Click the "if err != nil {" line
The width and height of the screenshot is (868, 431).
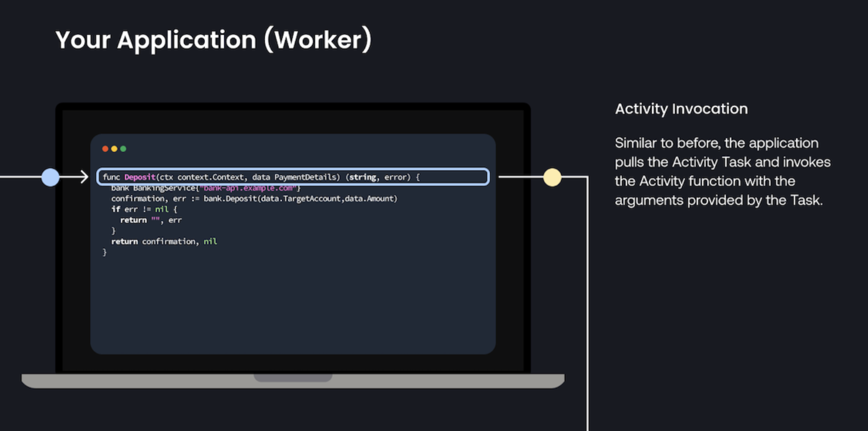point(144,209)
